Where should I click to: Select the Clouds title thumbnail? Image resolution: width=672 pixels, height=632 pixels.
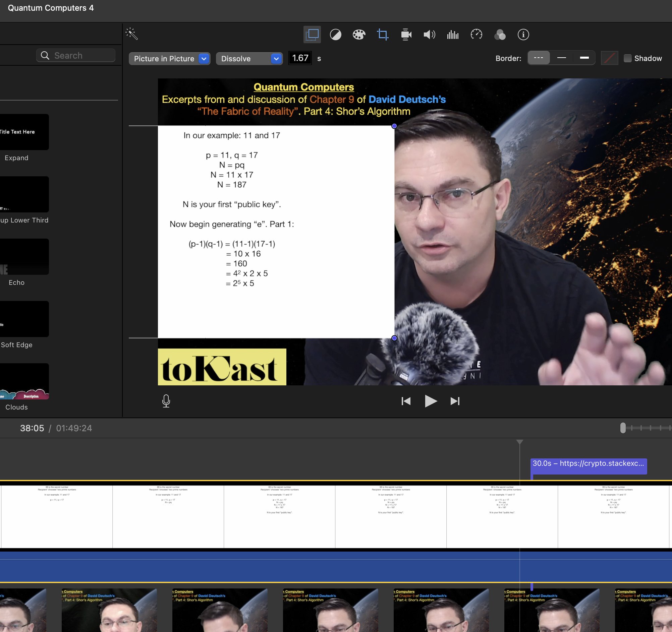click(x=24, y=382)
